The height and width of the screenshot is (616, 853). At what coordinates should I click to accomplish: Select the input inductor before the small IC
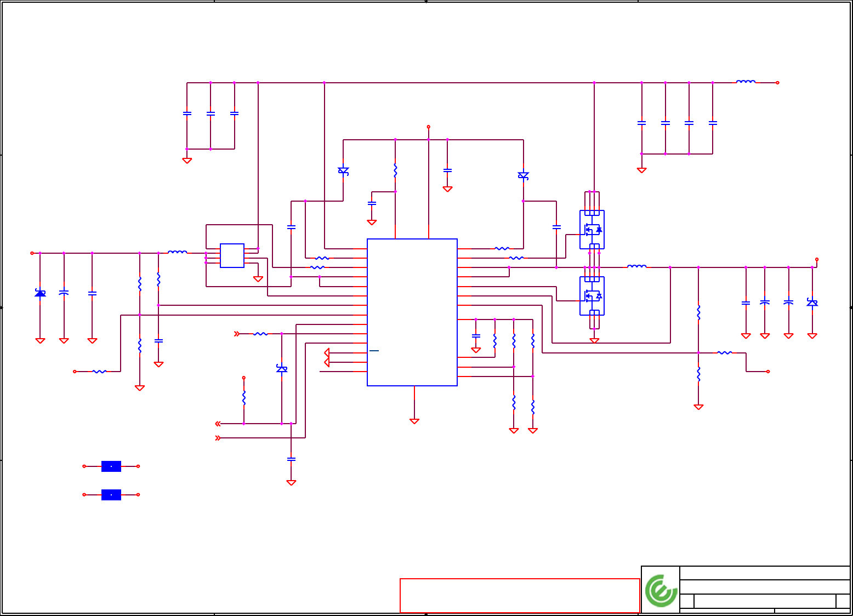[177, 252]
